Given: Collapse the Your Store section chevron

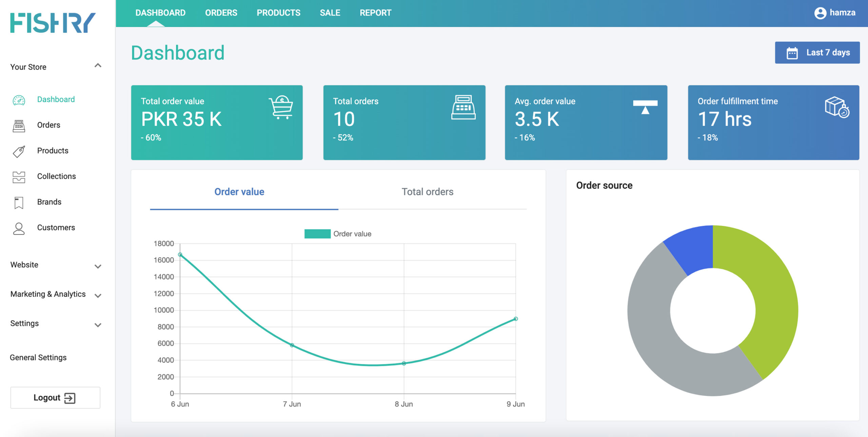Looking at the screenshot, I should tap(98, 66).
